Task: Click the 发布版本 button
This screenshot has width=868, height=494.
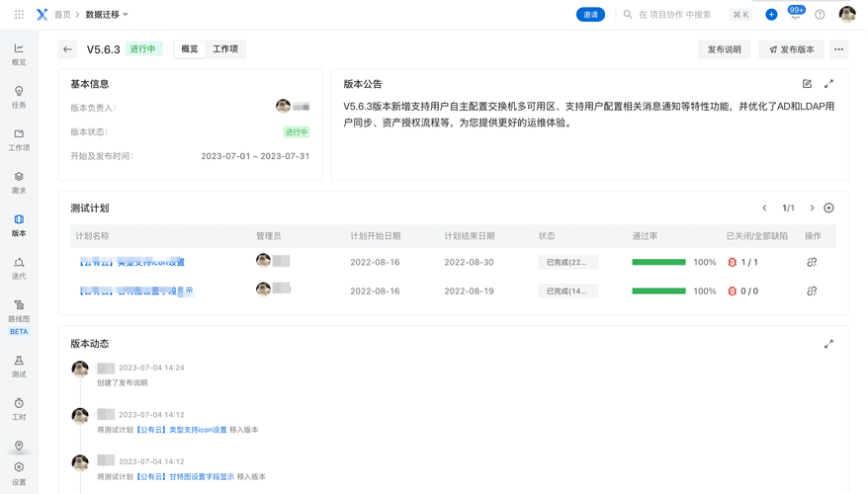Action: pos(792,49)
